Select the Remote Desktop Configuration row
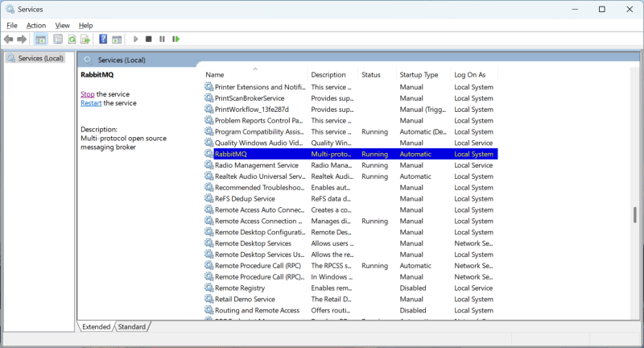 click(x=351, y=232)
